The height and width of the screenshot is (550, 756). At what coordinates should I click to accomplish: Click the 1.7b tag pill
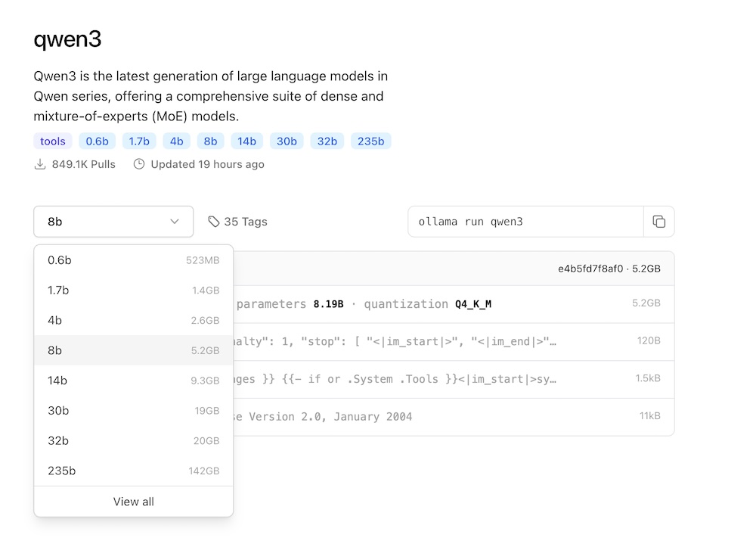pyautogui.click(x=139, y=141)
